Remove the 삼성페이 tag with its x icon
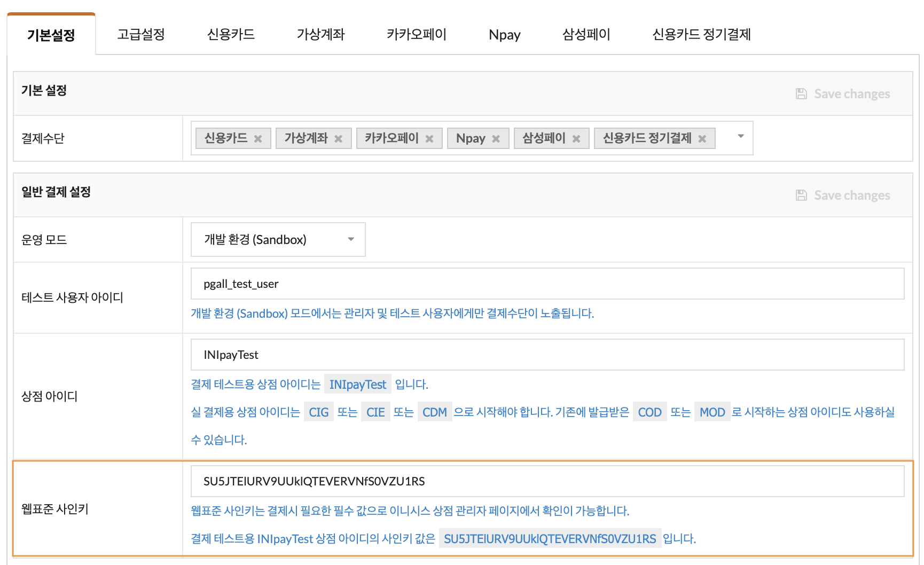 point(576,139)
